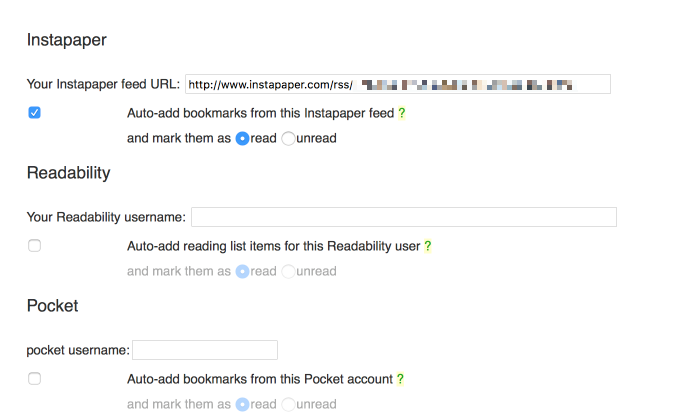Select 'unread' radio for Instapaper bookmarks

click(x=288, y=139)
